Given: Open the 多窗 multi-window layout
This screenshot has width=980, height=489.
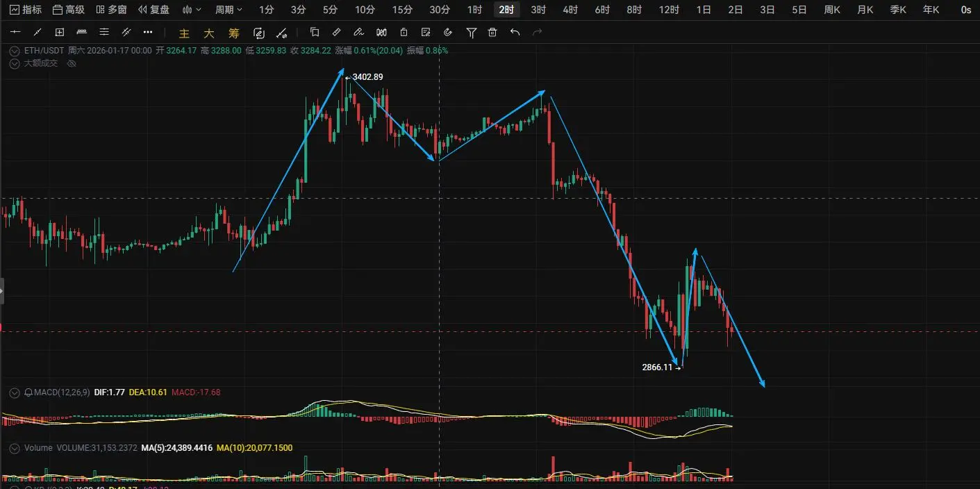Looking at the screenshot, I should [111, 10].
